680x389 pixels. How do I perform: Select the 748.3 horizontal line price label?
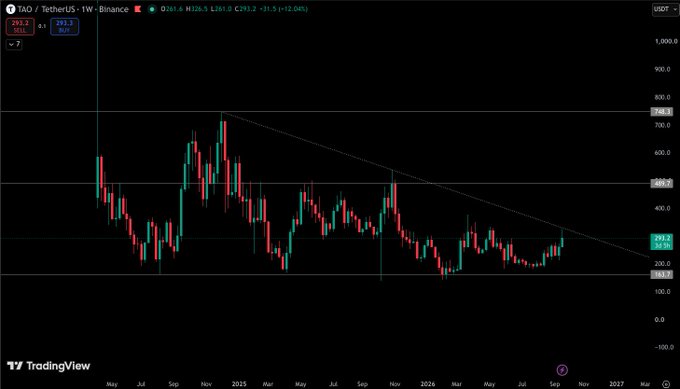(662, 112)
